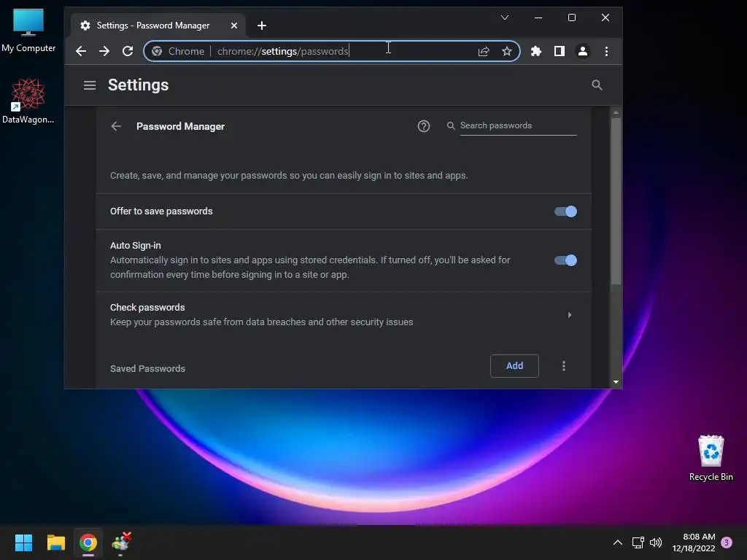
Task: Click the Chrome taskbar icon
Action: point(88,542)
